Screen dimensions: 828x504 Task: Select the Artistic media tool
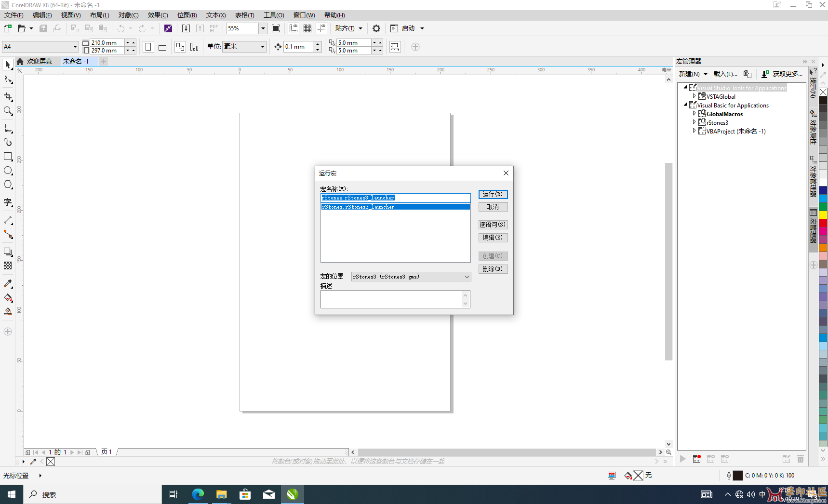point(8,142)
